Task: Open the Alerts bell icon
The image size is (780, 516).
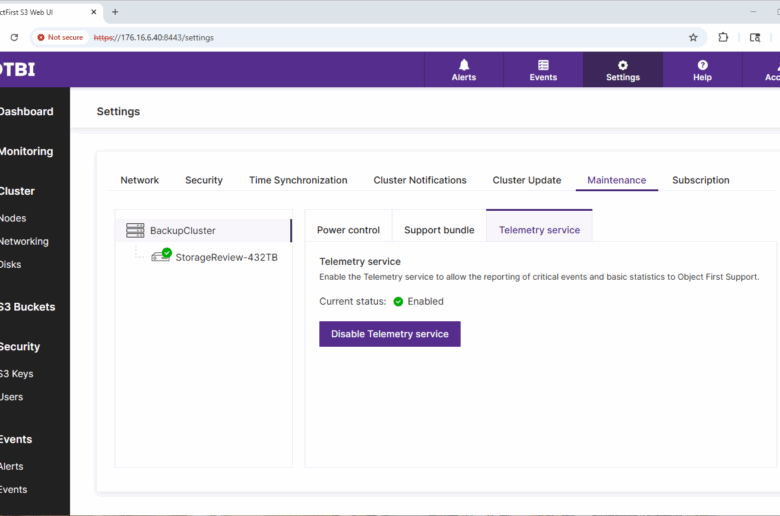Action: (x=463, y=65)
